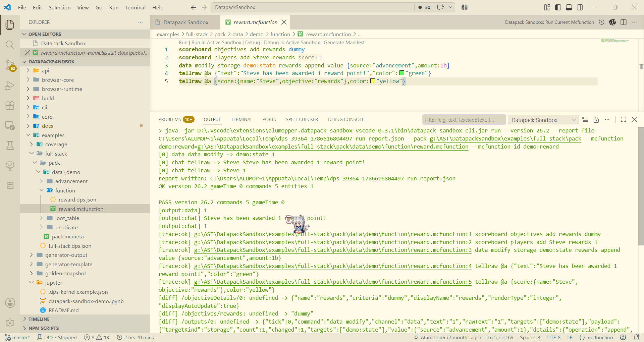Open the Testing flask view

coord(10,145)
